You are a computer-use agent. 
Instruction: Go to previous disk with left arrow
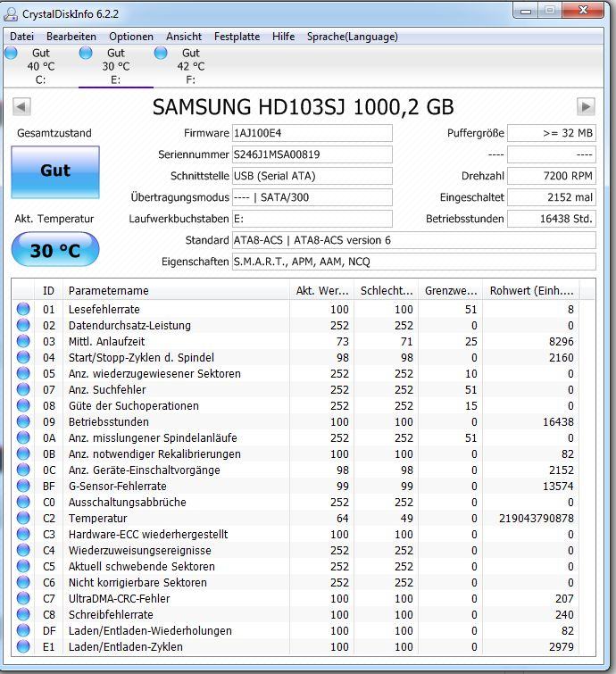click(x=21, y=106)
